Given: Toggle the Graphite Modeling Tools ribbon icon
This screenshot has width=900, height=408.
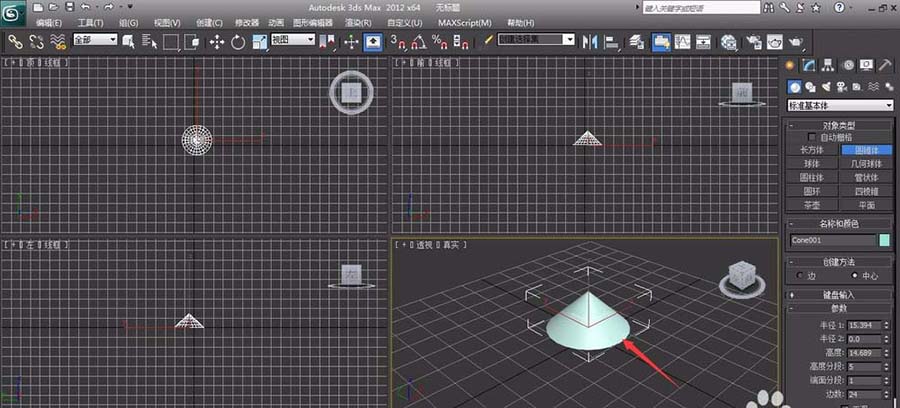Looking at the screenshot, I should [661, 42].
